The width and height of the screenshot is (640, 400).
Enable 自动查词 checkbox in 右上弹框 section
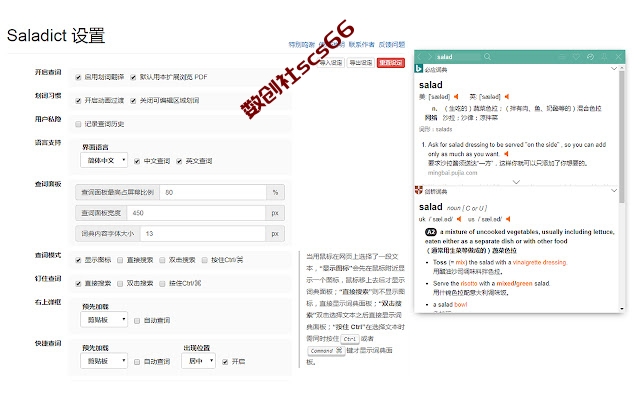(137, 321)
